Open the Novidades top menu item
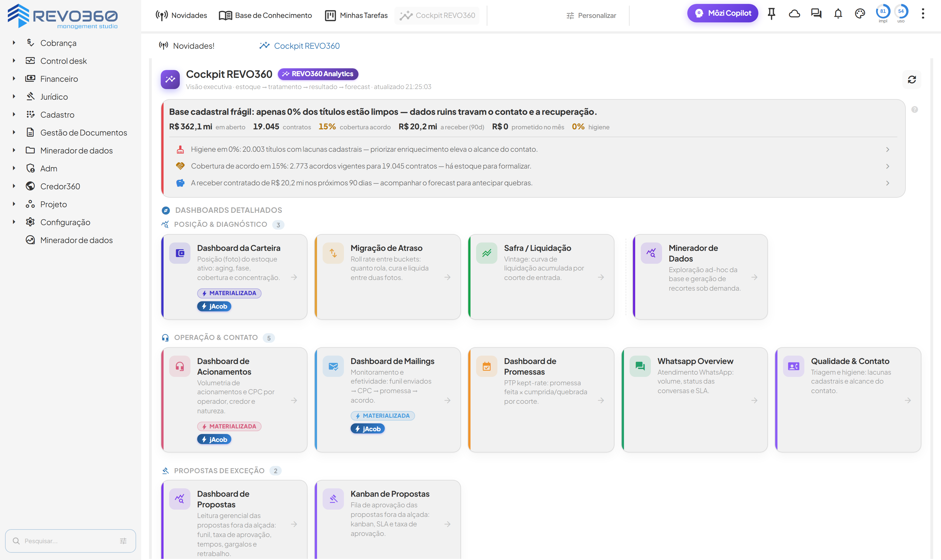 tap(181, 15)
